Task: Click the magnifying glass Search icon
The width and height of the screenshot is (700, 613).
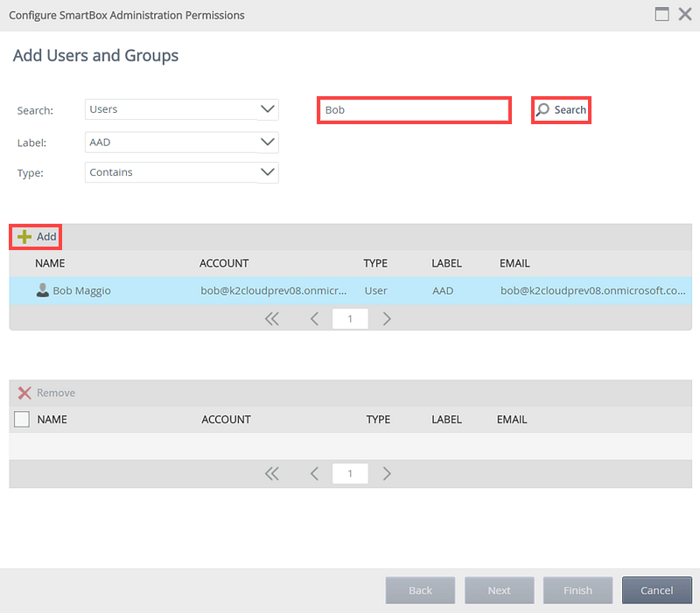Action: click(x=543, y=110)
